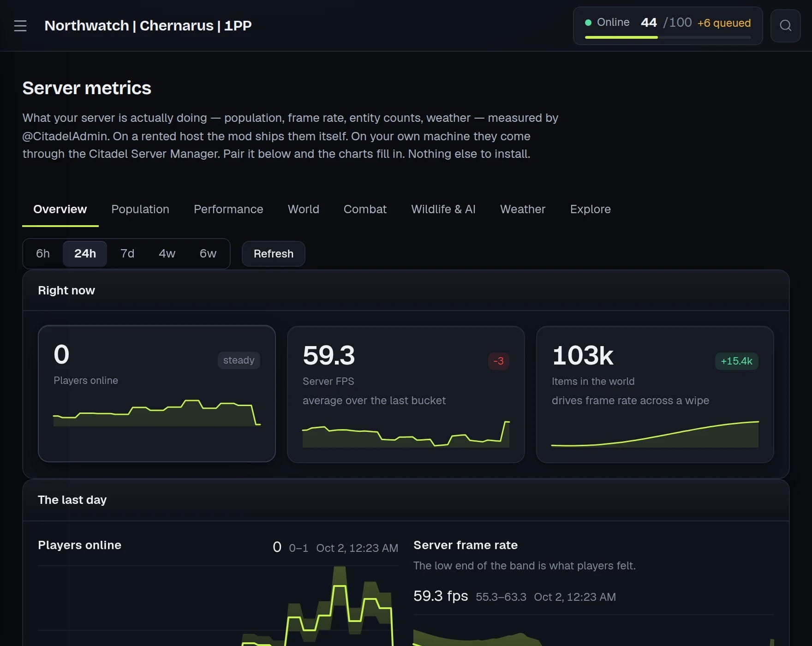Click the Refresh button

[274, 254]
